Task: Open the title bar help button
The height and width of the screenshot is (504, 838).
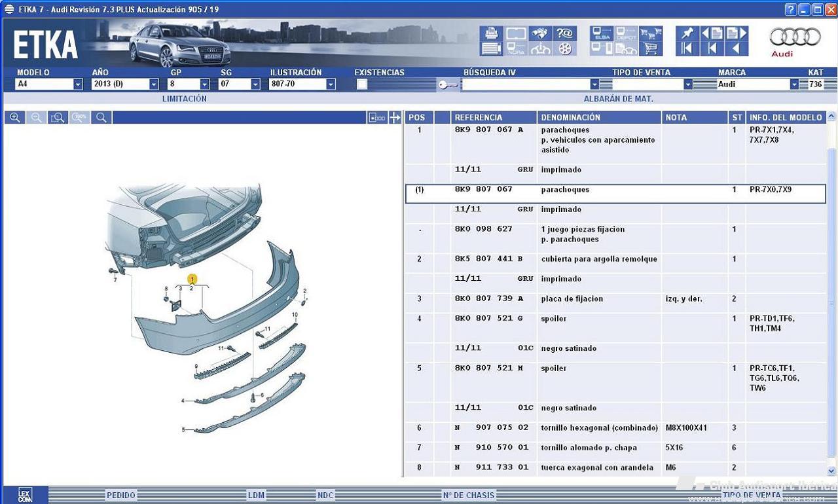Action: (x=791, y=9)
